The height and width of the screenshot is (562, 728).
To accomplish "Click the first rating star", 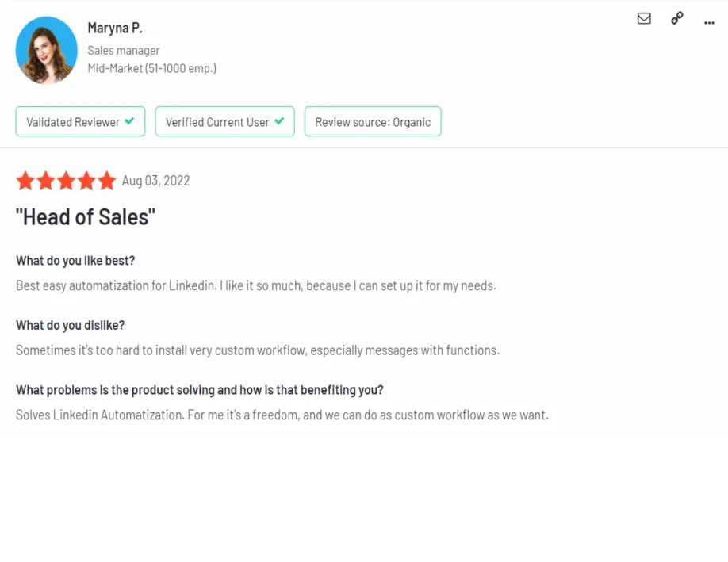I will click(x=25, y=181).
